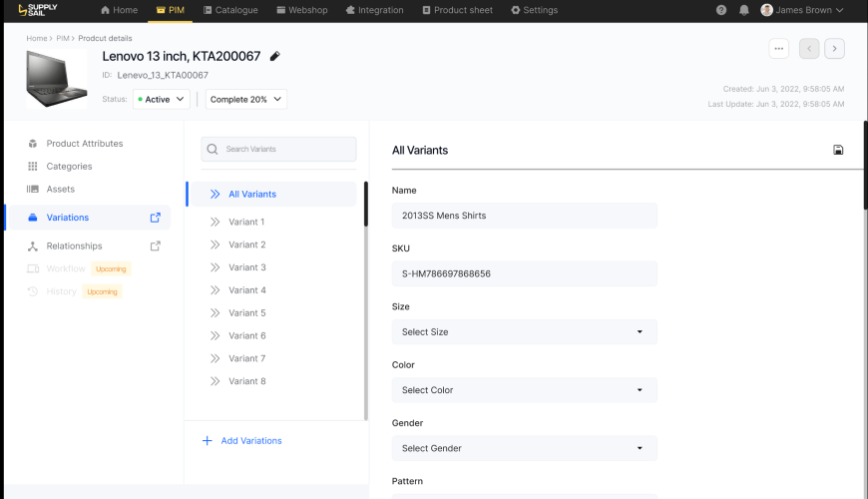Click the plus icon beside Add Variations

[208, 440]
